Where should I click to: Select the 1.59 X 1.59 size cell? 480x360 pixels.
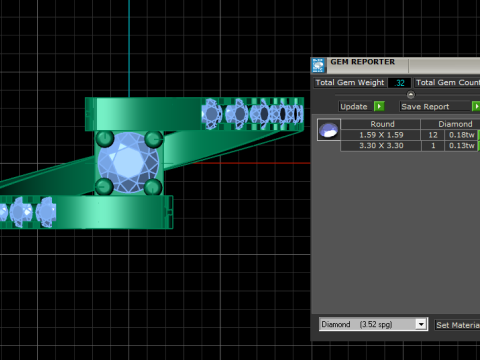point(381,135)
